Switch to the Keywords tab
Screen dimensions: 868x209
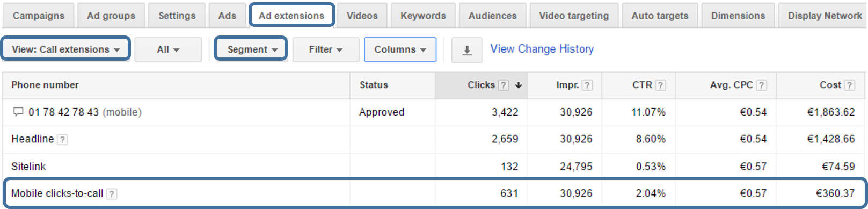point(423,16)
